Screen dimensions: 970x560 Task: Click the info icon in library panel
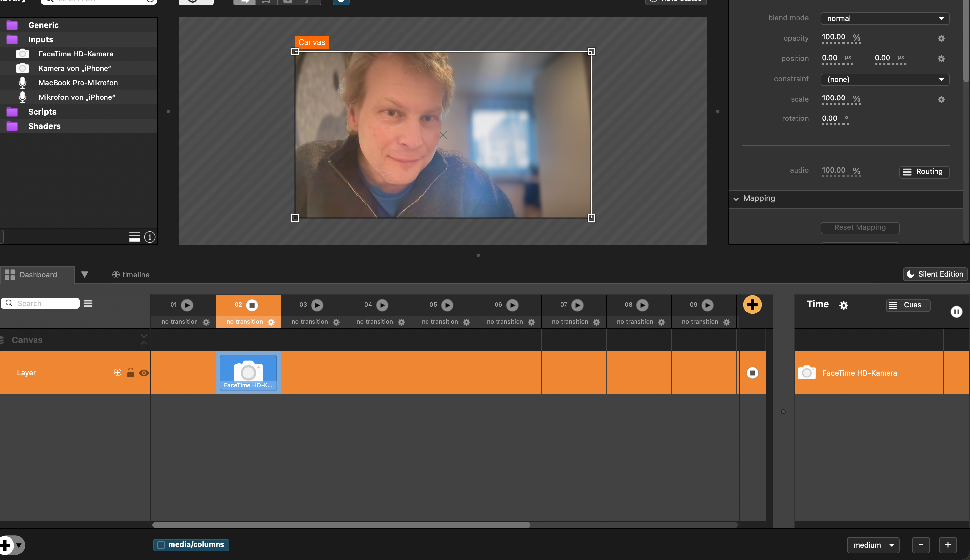tap(150, 237)
